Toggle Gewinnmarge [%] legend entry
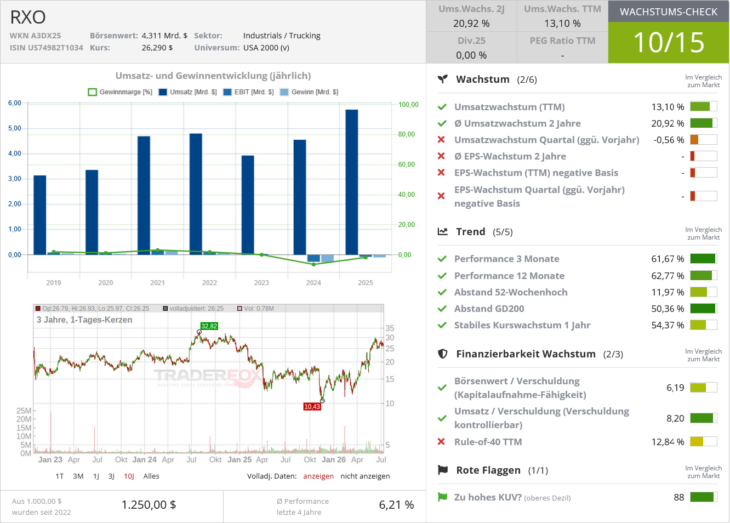Viewport: 730px width, 523px height. (120, 92)
